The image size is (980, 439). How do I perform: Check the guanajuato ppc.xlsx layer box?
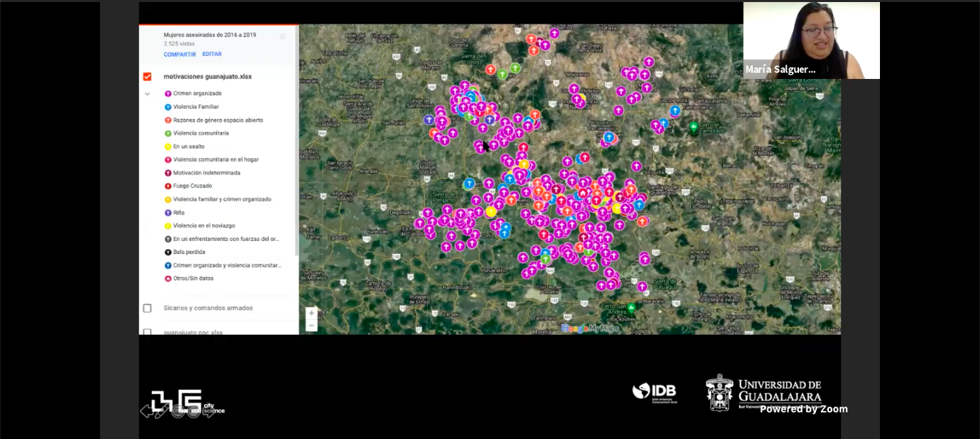click(147, 332)
